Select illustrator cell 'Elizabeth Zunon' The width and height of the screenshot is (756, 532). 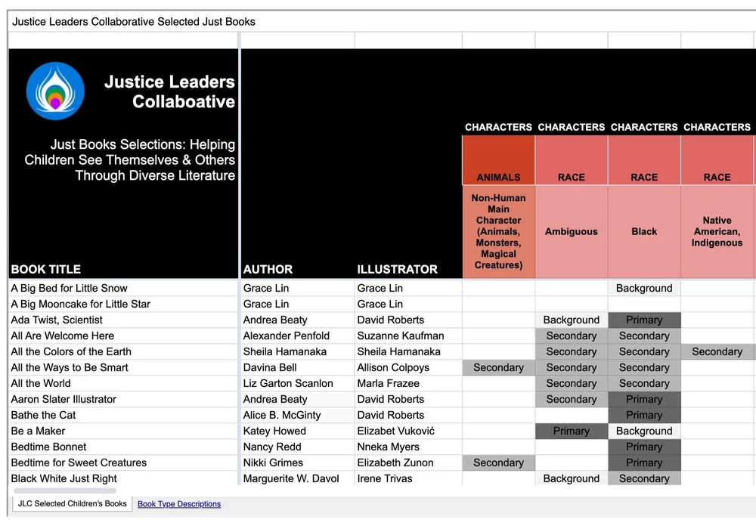[x=408, y=463]
